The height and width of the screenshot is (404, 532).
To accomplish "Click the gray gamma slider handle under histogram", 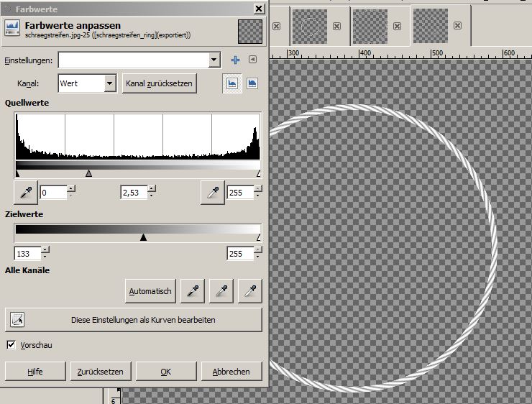I will [x=88, y=173].
